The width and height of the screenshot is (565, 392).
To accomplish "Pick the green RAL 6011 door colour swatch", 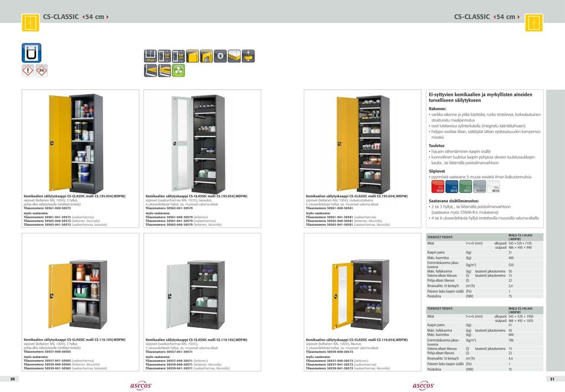I will point(466,187).
